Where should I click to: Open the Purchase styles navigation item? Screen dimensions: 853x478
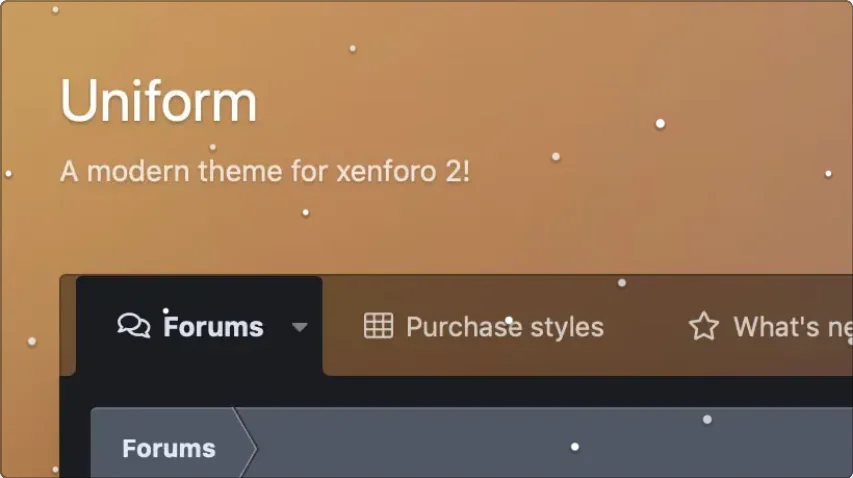(484, 326)
